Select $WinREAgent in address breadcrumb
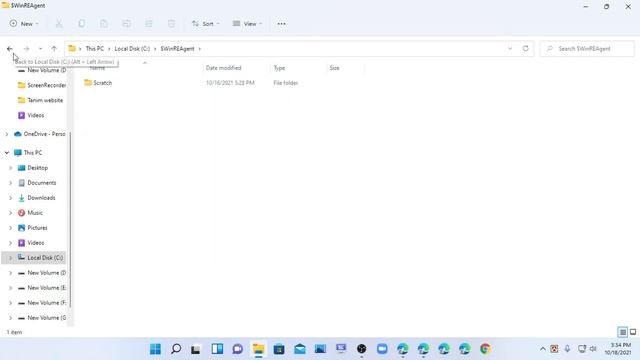 click(x=178, y=49)
